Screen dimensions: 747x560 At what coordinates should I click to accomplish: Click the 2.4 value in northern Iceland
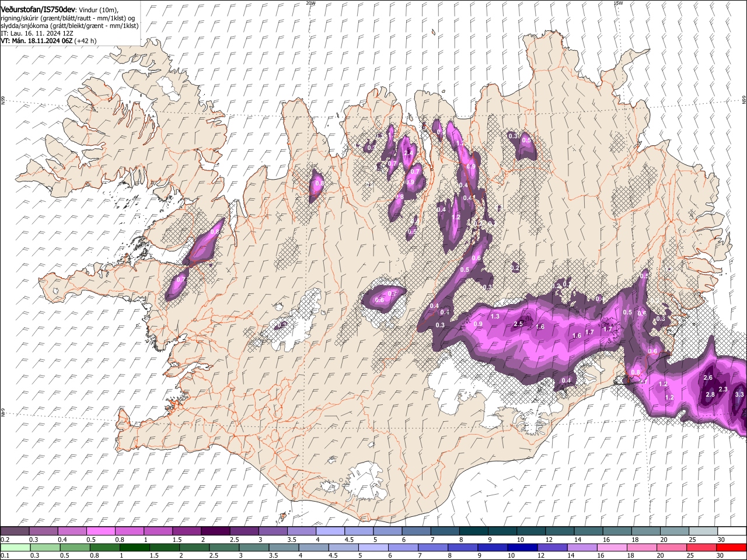[409, 153]
